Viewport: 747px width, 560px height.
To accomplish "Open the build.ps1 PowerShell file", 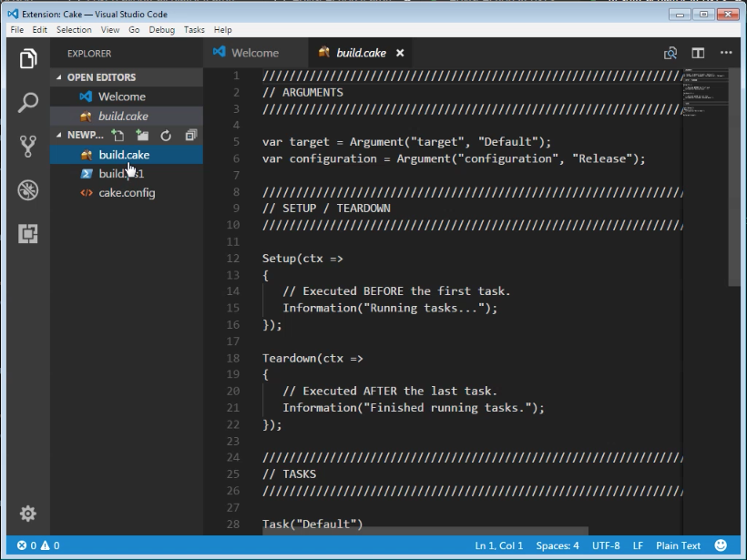I will [x=127, y=174].
